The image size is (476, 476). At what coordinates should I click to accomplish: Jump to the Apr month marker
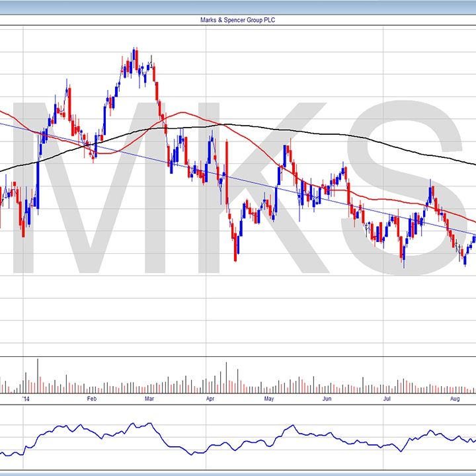point(210,399)
